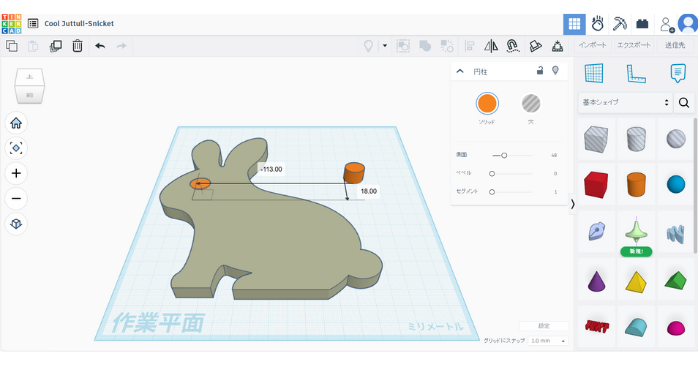The width and height of the screenshot is (698, 365).
Task: Zoom out with minus button
Action: (x=16, y=199)
